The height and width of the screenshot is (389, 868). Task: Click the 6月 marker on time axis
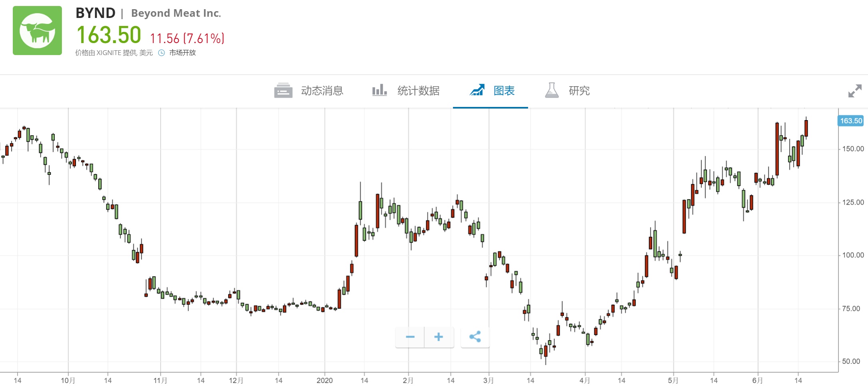tap(757, 380)
